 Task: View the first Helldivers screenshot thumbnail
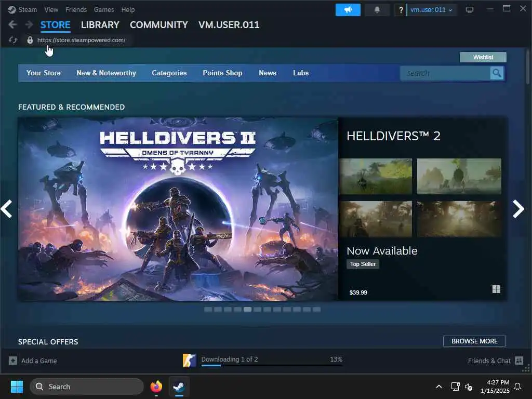(x=376, y=176)
